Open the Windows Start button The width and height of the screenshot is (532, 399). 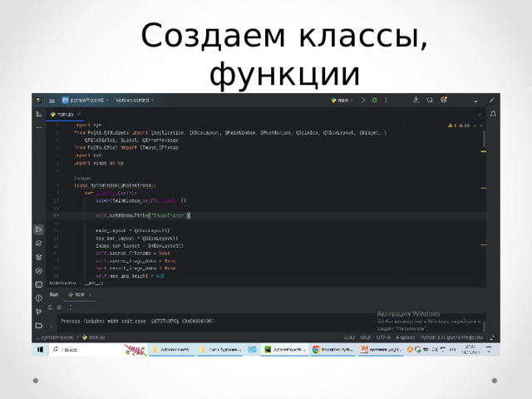pyautogui.click(x=41, y=349)
